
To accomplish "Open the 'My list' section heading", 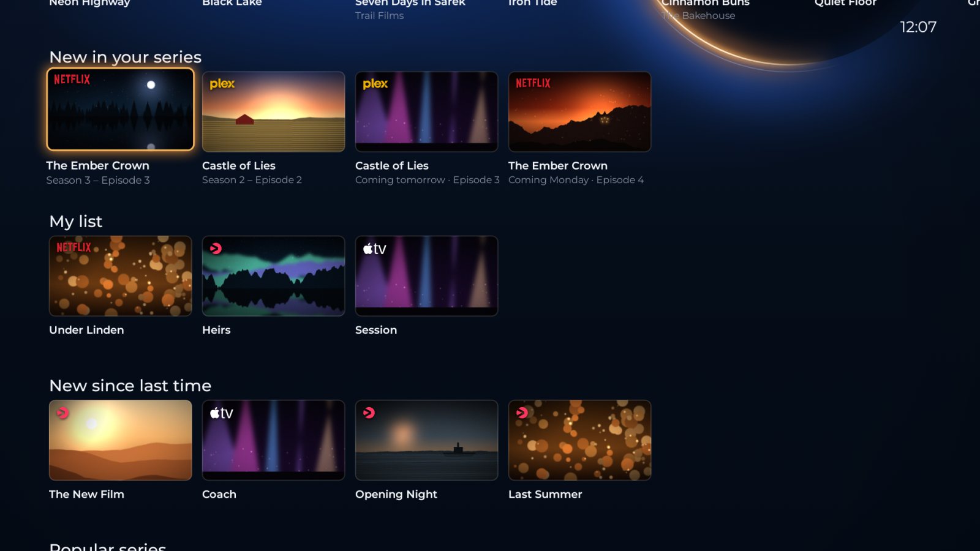I will point(76,222).
